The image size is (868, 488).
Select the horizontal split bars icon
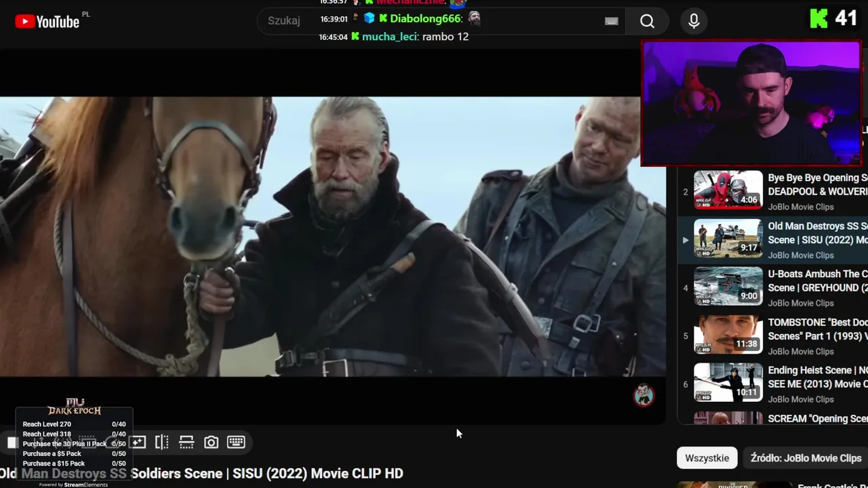[x=186, y=442]
